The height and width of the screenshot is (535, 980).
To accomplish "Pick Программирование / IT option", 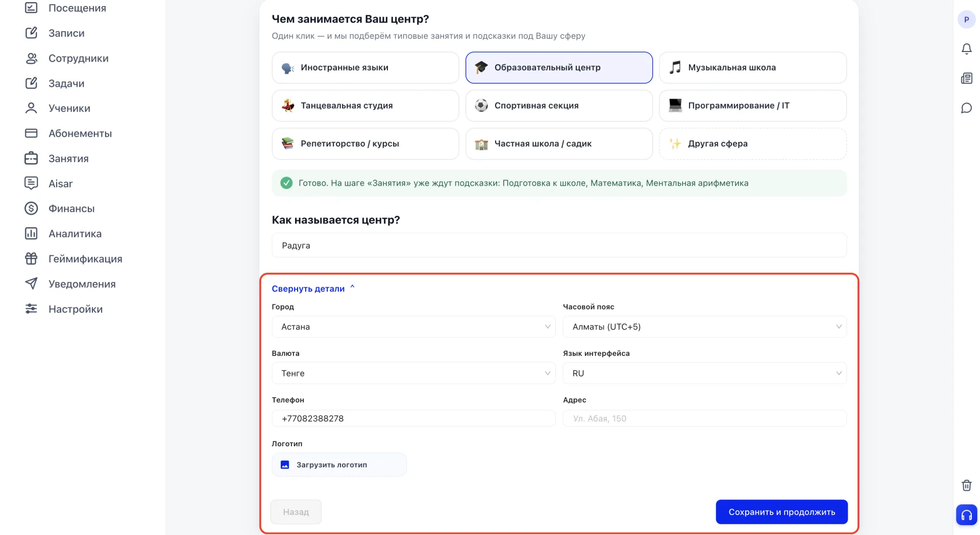I will (753, 106).
